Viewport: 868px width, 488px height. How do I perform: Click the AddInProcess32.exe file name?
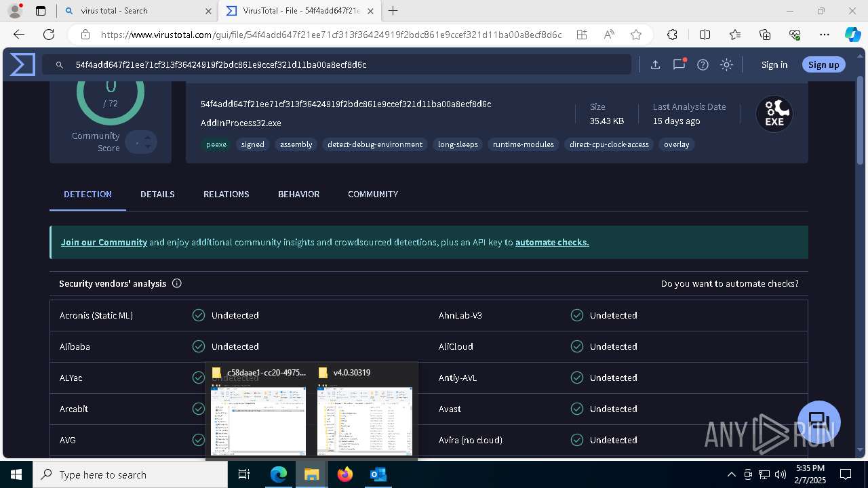click(241, 123)
